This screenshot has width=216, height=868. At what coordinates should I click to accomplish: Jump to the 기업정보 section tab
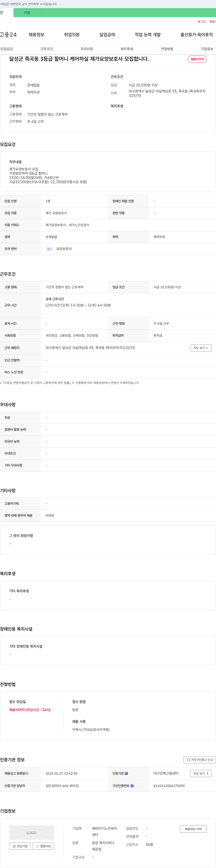207,49
